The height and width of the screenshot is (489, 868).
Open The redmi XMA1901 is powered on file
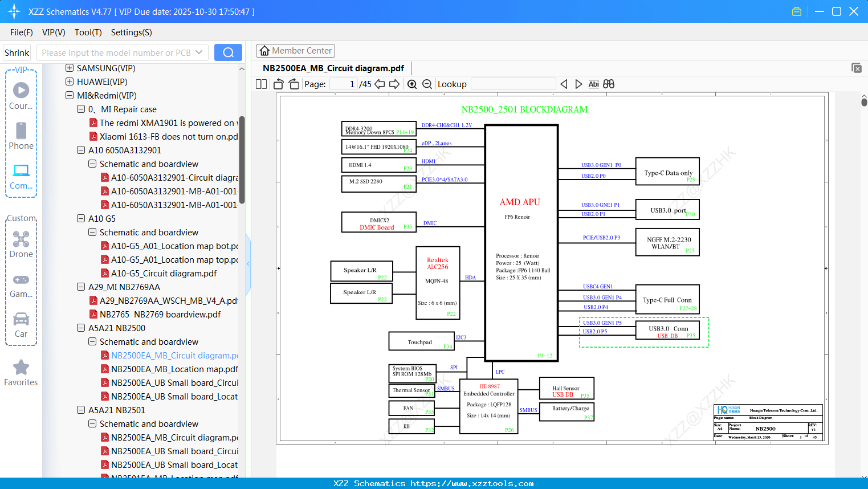169,123
